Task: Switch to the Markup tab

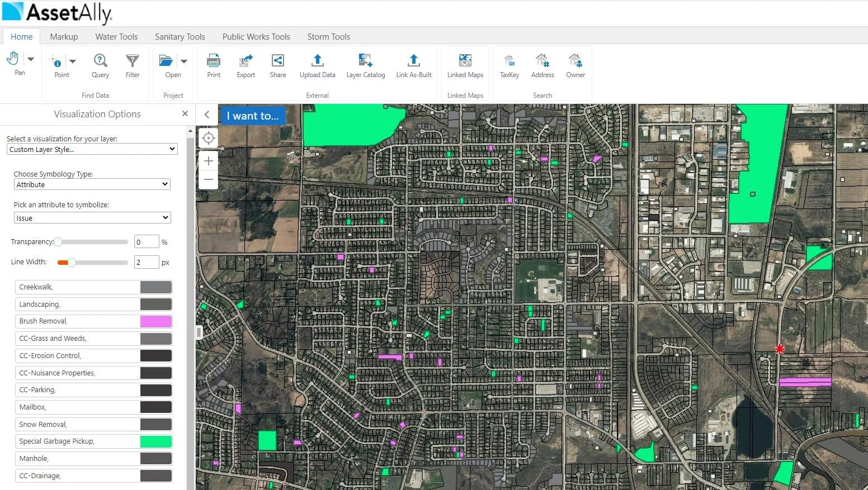Action: (x=64, y=36)
